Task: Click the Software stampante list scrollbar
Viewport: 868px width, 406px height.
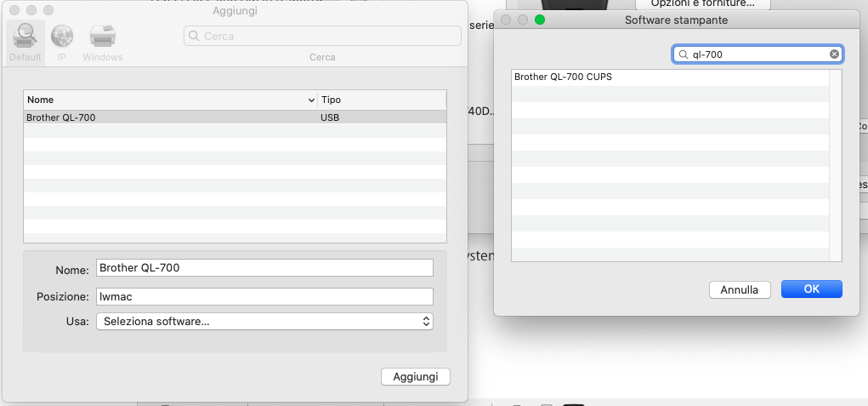Action: point(835,165)
